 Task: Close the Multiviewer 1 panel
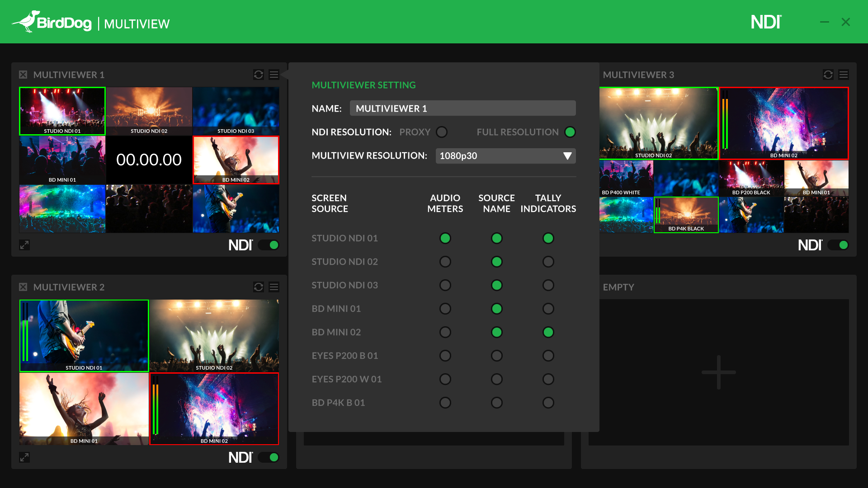(x=23, y=75)
